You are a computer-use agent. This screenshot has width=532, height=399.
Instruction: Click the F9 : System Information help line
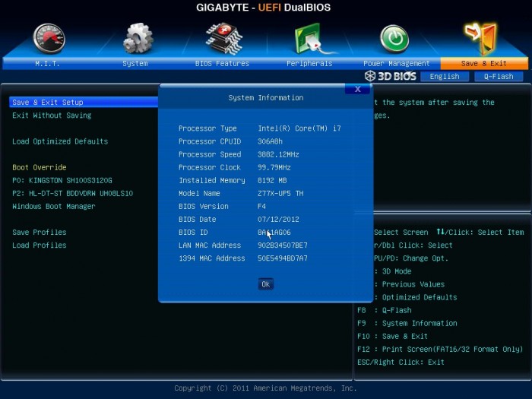click(x=407, y=323)
